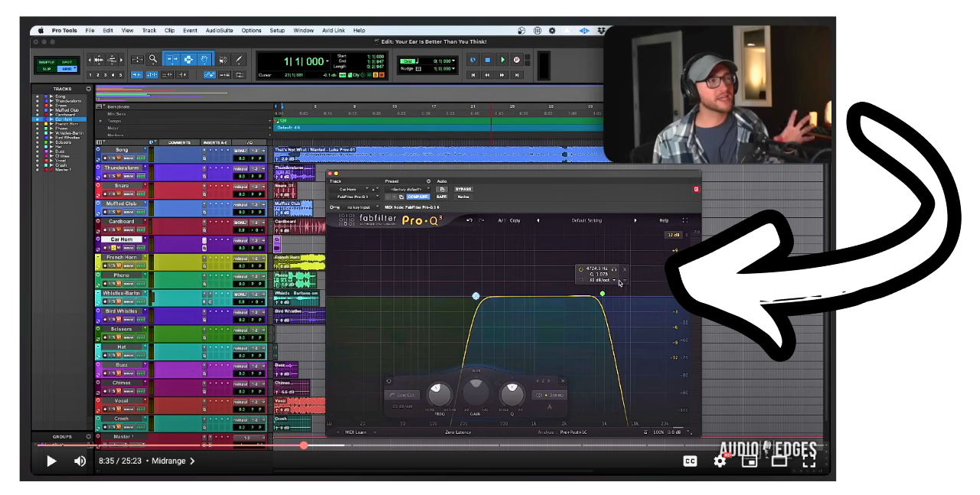Click the Pro Tools Record button

pyautogui.click(x=517, y=60)
